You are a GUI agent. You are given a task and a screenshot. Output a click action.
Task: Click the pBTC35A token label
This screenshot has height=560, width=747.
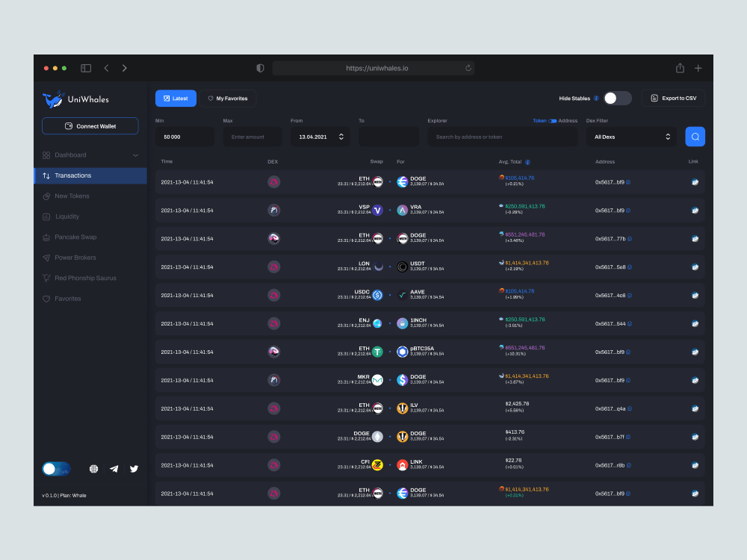421,349
